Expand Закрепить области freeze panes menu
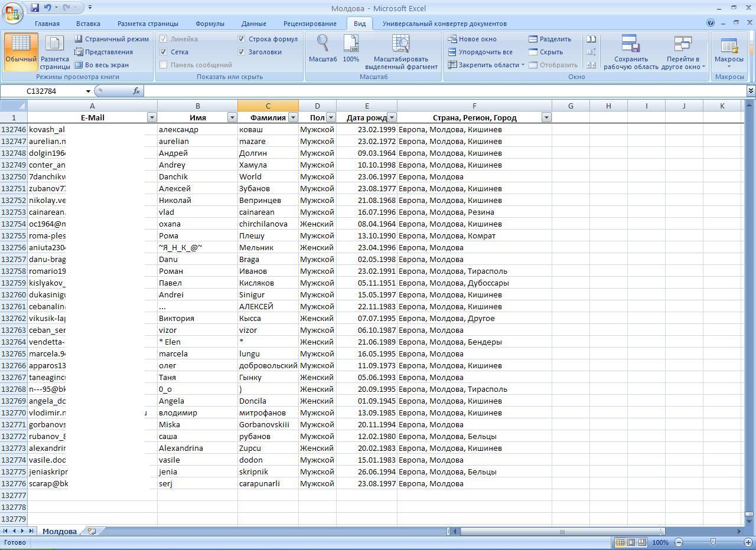This screenshot has width=756, height=550. click(487, 65)
